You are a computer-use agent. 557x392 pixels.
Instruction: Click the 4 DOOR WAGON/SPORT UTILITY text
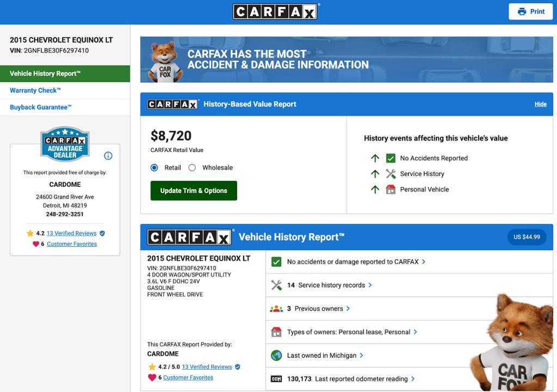click(x=189, y=275)
